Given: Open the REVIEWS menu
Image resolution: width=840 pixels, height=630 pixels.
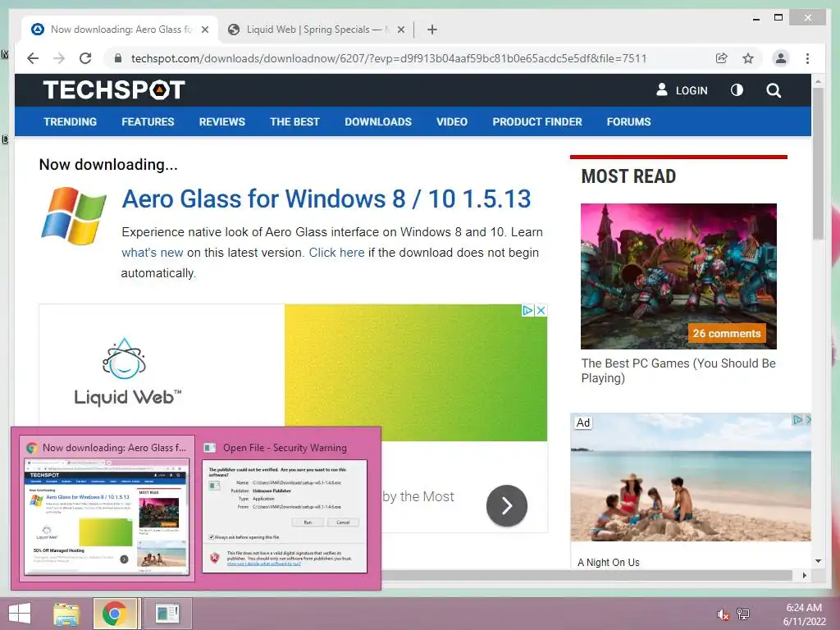Looking at the screenshot, I should point(221,121).
